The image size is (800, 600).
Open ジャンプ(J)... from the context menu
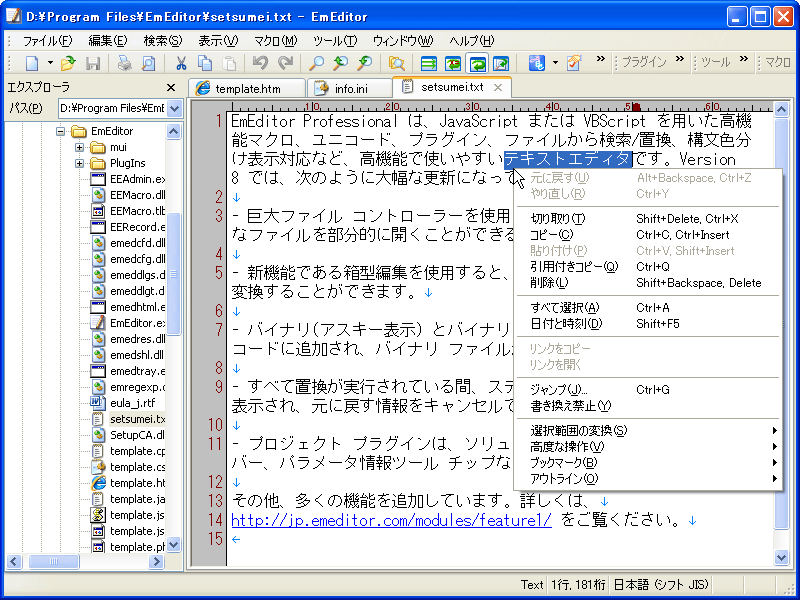coord(649,390)
